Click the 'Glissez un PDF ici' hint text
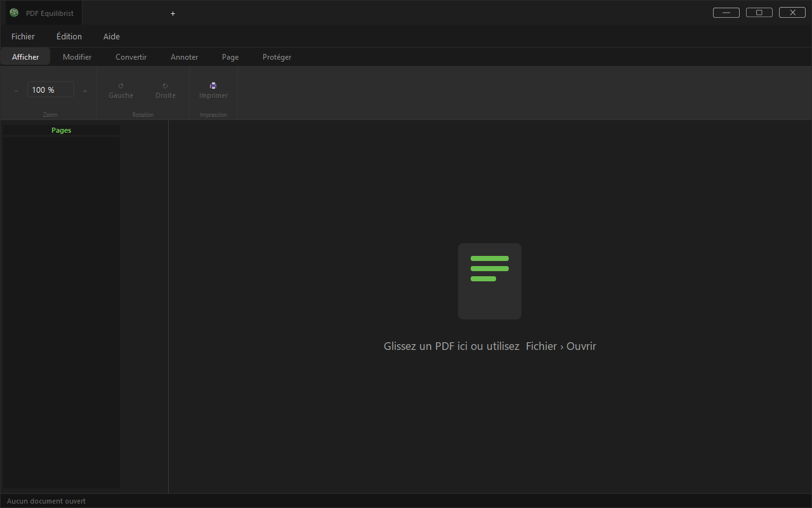 pos(490,346)
